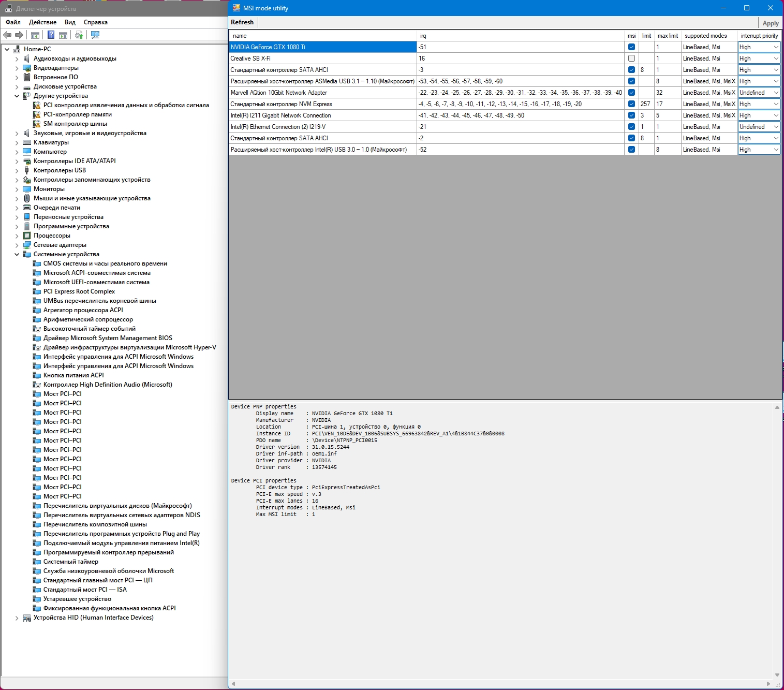
Task: Open the Файл menu in Device Manager
Action: coord(13,22)
